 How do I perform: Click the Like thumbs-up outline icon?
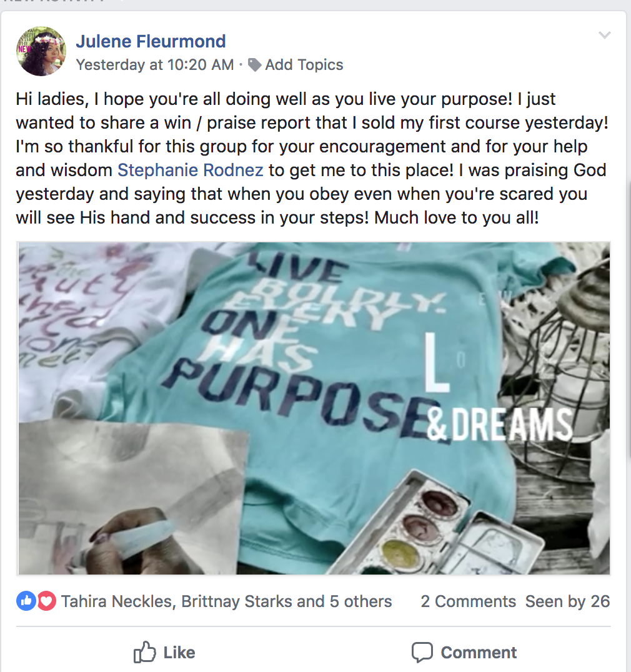144,652
